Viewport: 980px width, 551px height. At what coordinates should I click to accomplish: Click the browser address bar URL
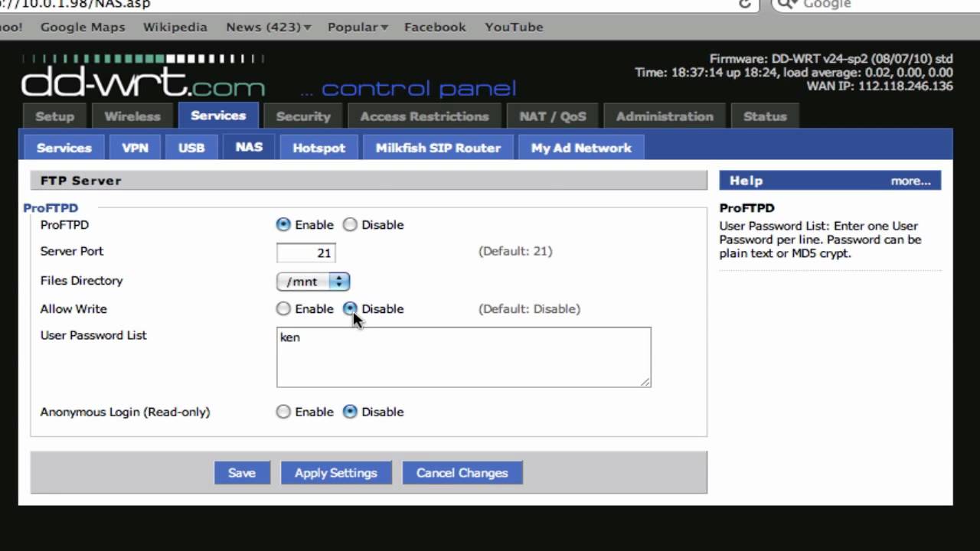(x=75, y=4)
